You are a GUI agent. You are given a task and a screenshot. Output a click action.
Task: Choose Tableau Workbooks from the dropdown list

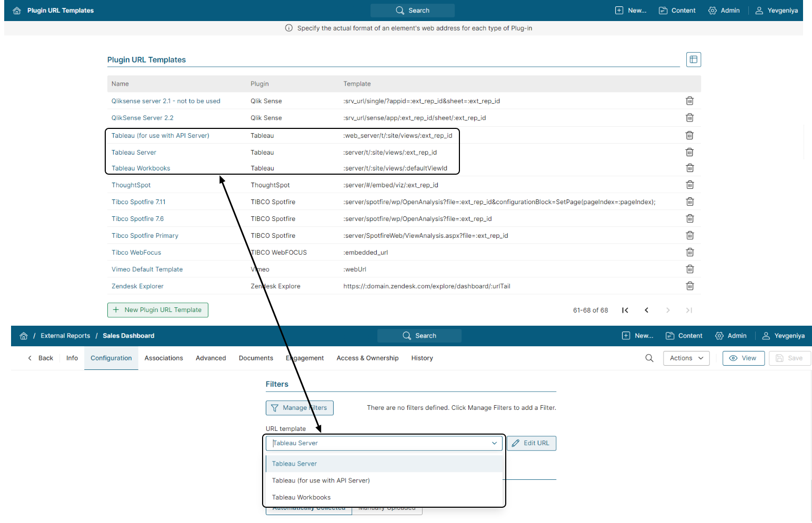[x=384, y=497]
